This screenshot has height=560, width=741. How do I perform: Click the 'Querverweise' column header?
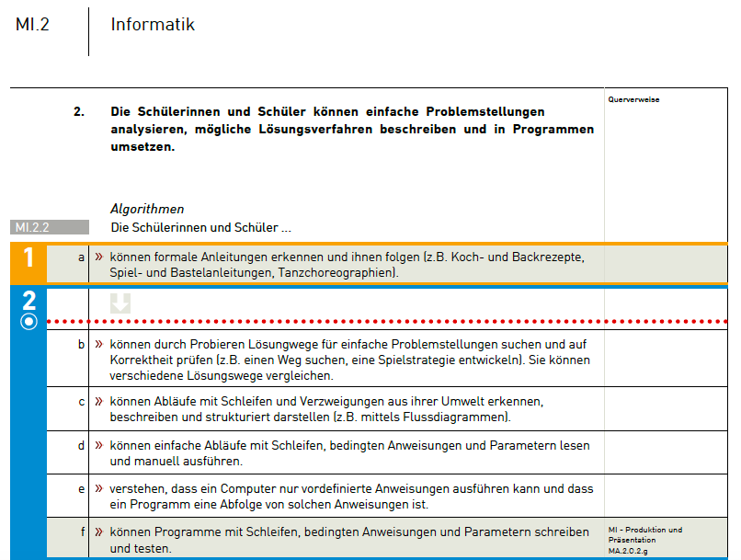(633, 99)
